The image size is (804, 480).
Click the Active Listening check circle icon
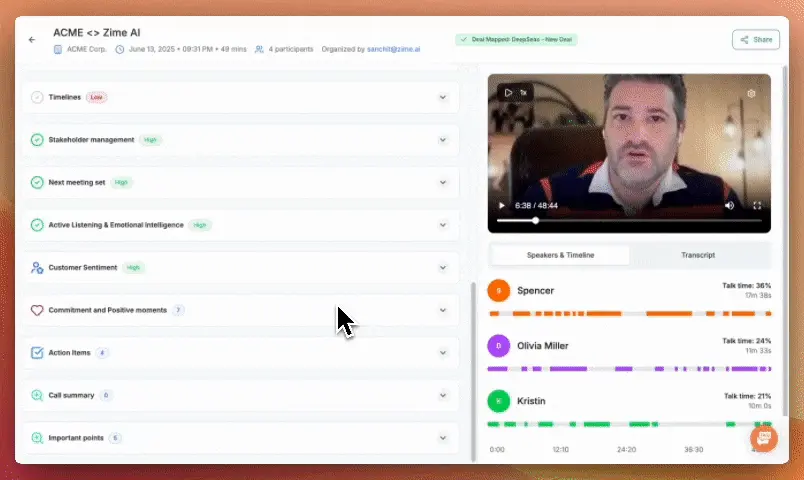(37, 225)
